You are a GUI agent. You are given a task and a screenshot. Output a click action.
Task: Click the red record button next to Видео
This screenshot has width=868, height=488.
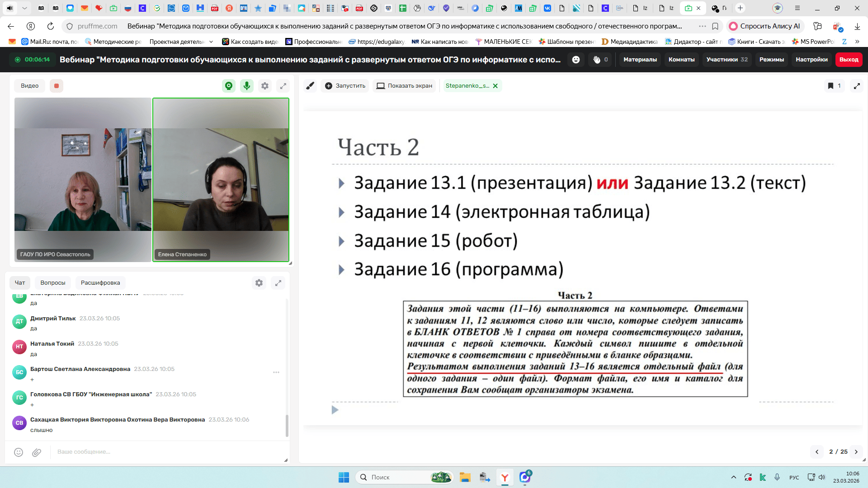click(x=57, y=86)
